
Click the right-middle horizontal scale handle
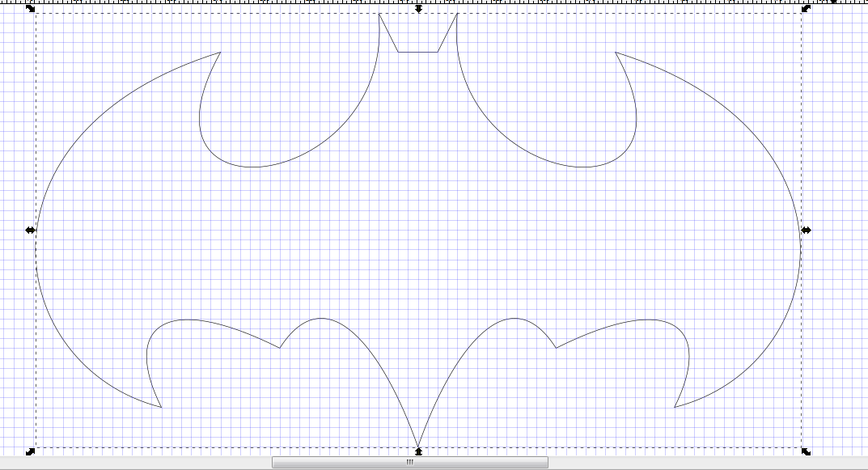(806, 231)
